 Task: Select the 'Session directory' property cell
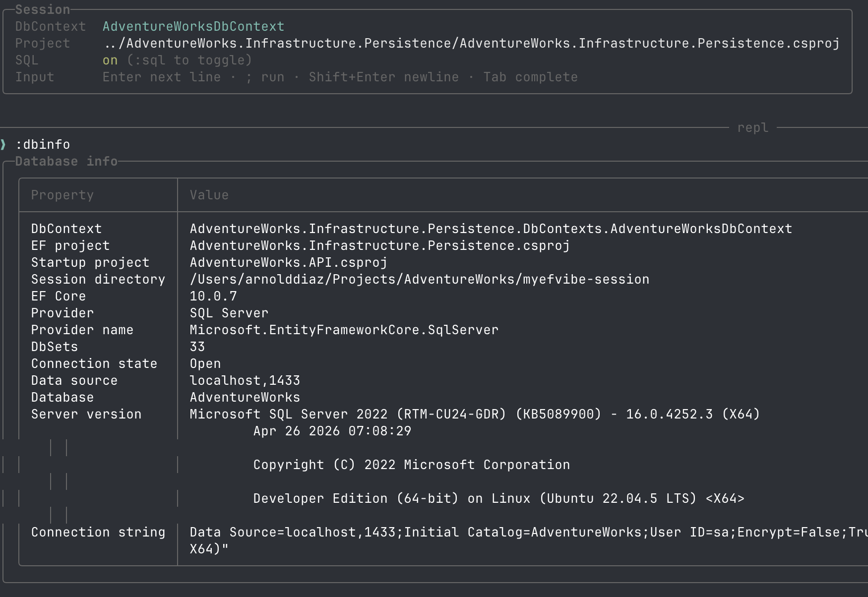click(98, 279)
